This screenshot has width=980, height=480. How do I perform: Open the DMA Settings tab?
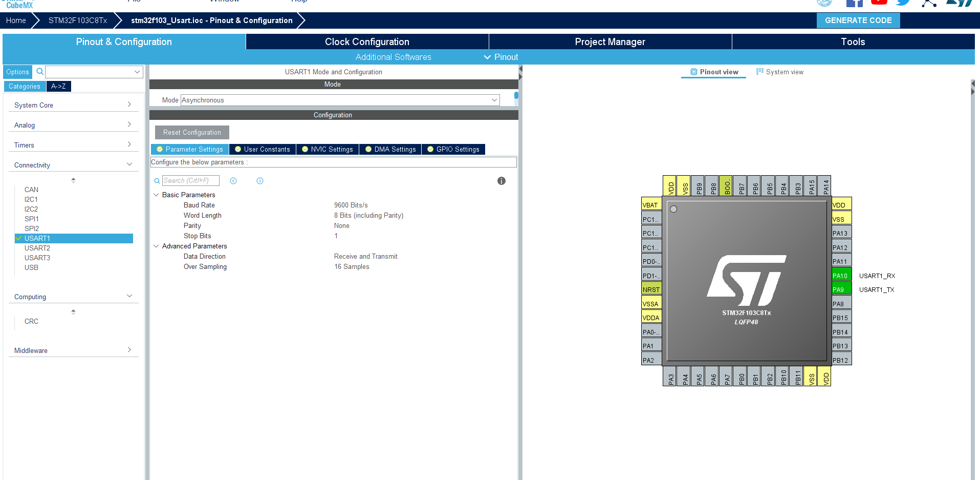coord(390,149)
